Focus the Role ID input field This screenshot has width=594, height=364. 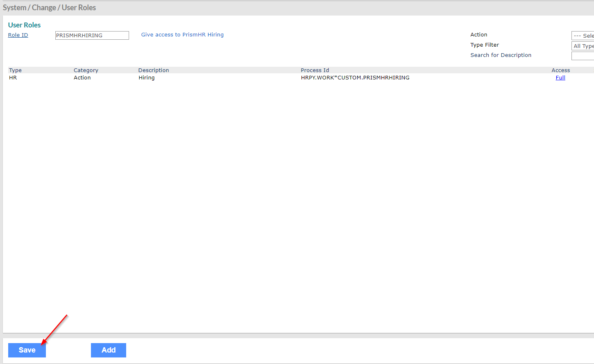click(x=92, y=36)
